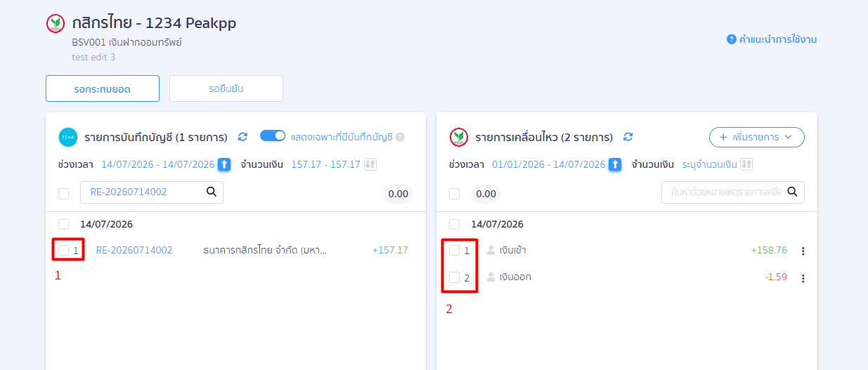This screenshot has height=370, width=868.
Task: Check the box for เงินออก transaction
Action: click(455, 277)
